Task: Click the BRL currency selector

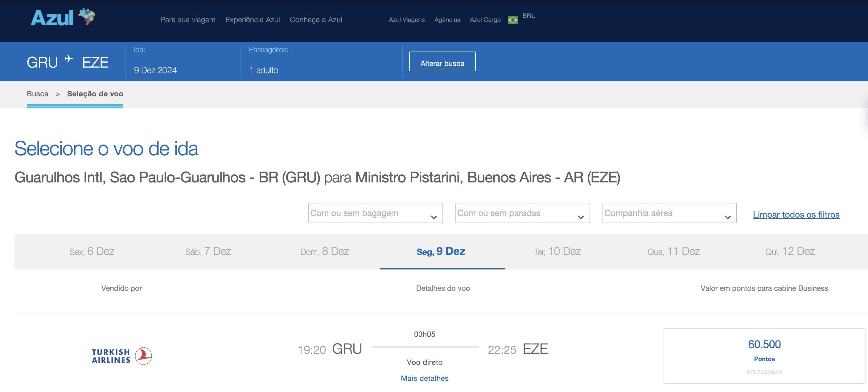Action: pyautogui.click(x=528, y=16)
